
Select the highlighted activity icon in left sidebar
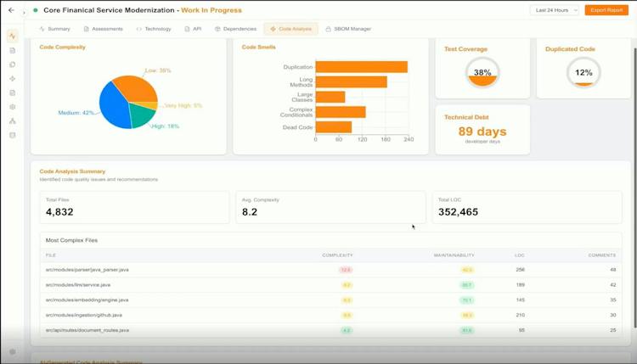point(13,36)
